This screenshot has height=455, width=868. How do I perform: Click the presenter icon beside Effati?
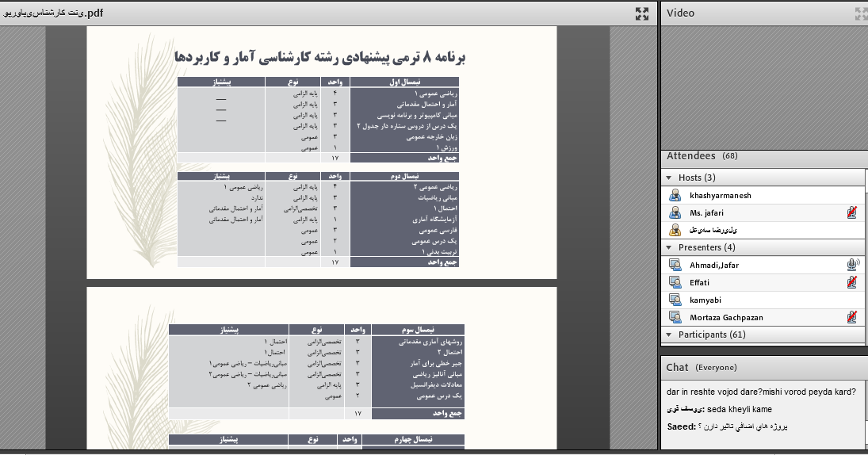pos(675,282)
